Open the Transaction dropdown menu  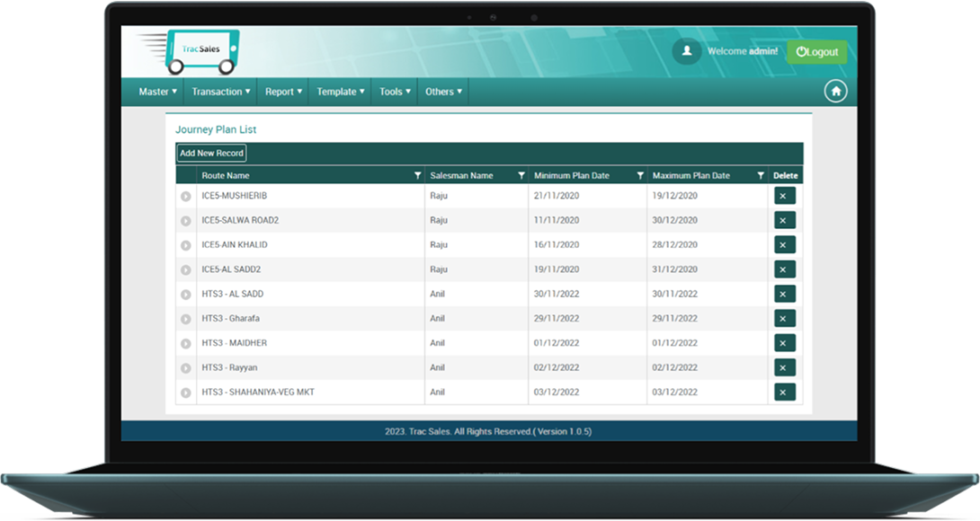coord(221,92)
